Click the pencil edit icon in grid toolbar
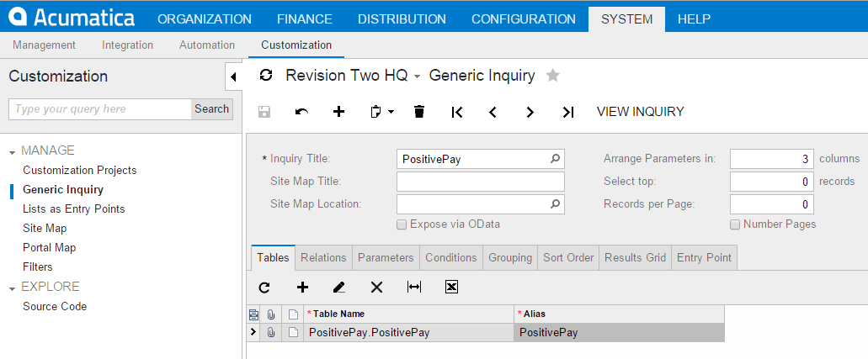Image resolution: width=868 pixels, height=359 pixels. (339, 287)
